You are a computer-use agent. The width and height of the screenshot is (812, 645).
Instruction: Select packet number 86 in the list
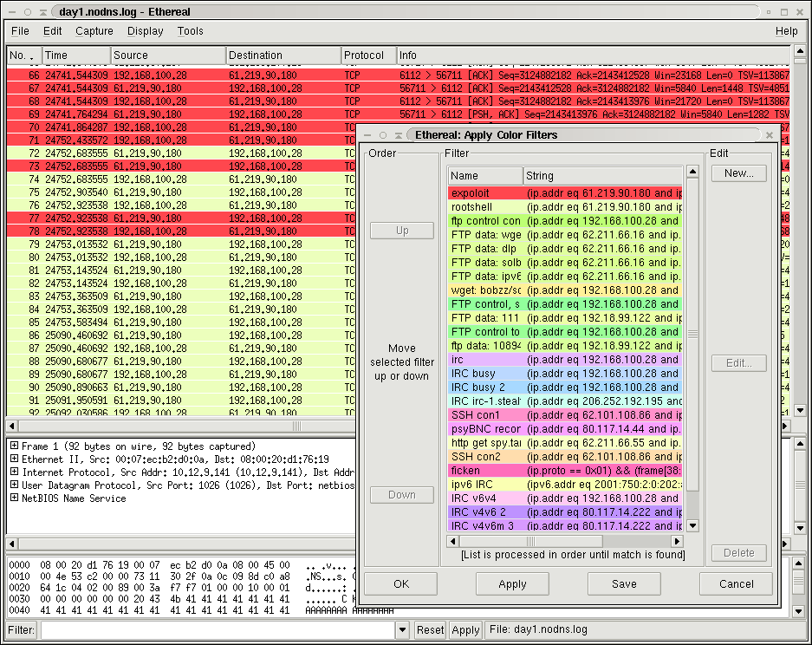coord(181,336)
